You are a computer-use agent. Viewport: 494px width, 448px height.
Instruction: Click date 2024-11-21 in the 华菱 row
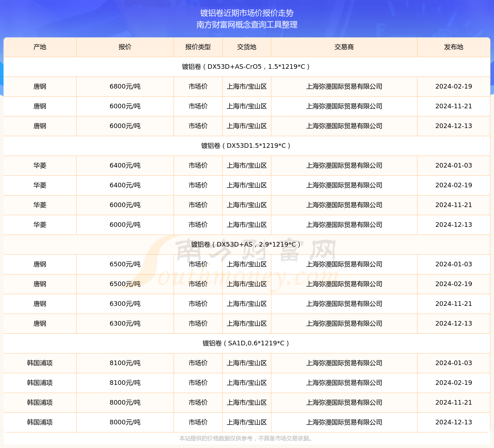454,205
